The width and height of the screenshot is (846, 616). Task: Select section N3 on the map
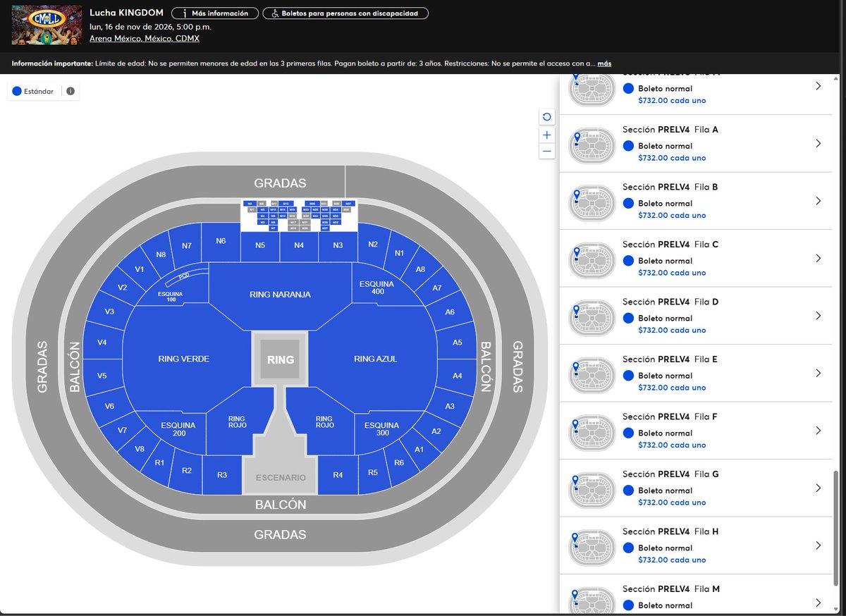[338, 245]
